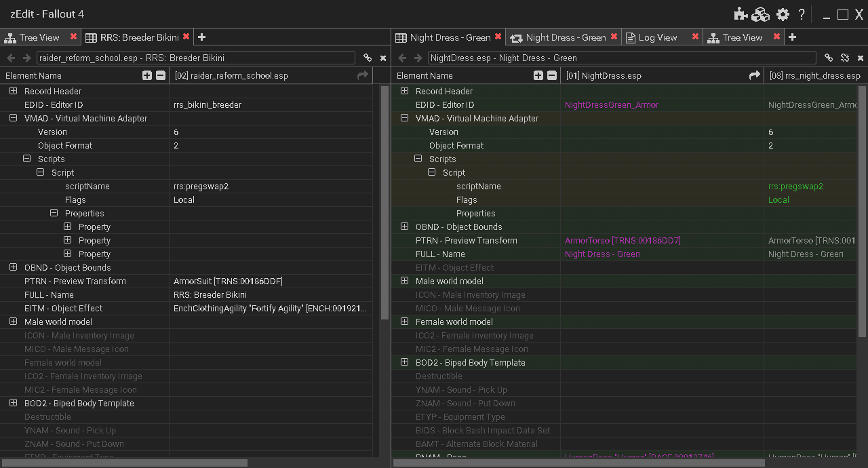Image resolution: width=868 pixels, height=468 pixels.
Task: Select ArmorSuit [TRNS:00186DDF] value
Action: click(228, 281)
